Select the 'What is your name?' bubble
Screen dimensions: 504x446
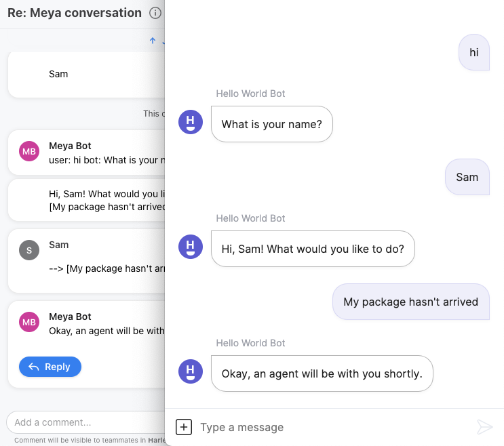(x=272, y=124)
